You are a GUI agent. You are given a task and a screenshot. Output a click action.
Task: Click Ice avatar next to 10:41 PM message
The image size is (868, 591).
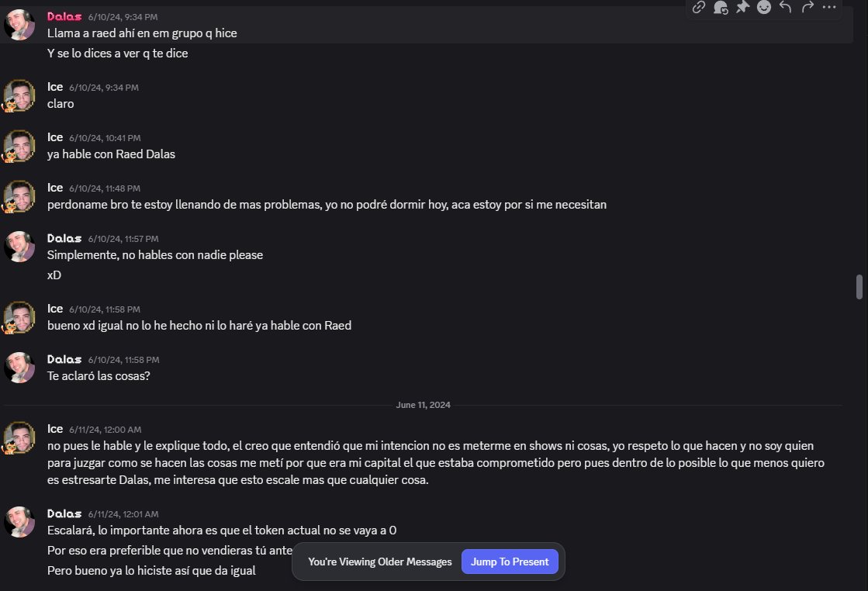click(x=19, y=146)
